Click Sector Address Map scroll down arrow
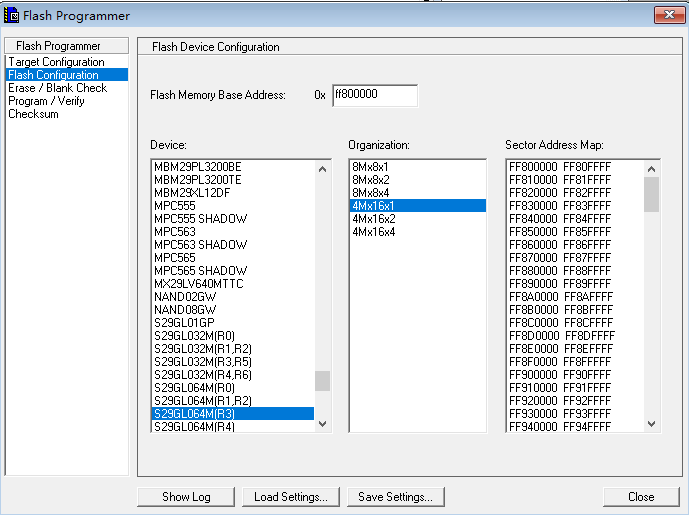The width and height of the screenshot is (689, 515). [x=652, y=424]
